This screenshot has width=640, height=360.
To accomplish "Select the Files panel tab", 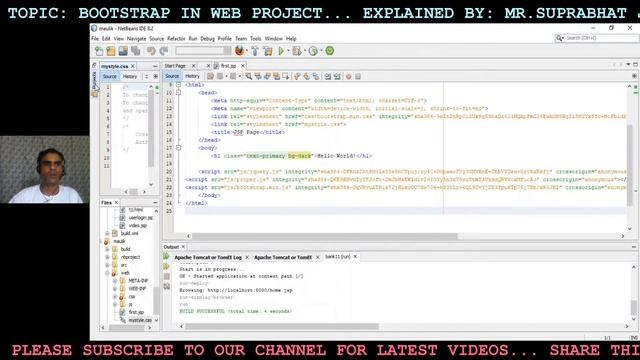I will 106,202.
